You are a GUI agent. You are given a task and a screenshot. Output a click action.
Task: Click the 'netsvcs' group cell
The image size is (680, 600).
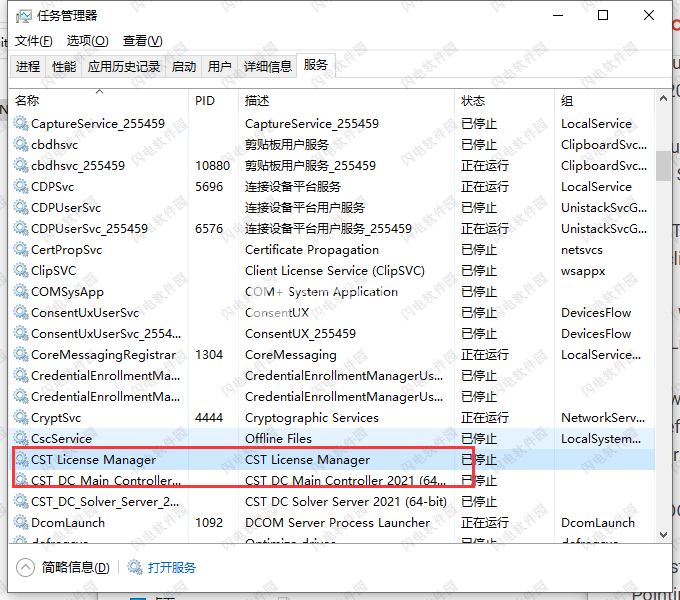coord(582,250)
